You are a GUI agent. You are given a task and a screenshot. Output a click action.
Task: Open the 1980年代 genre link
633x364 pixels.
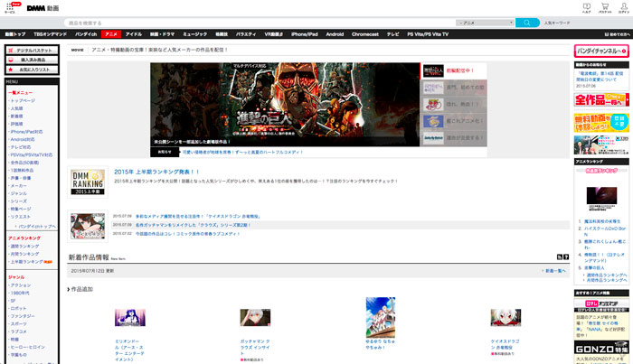[20, 293]
